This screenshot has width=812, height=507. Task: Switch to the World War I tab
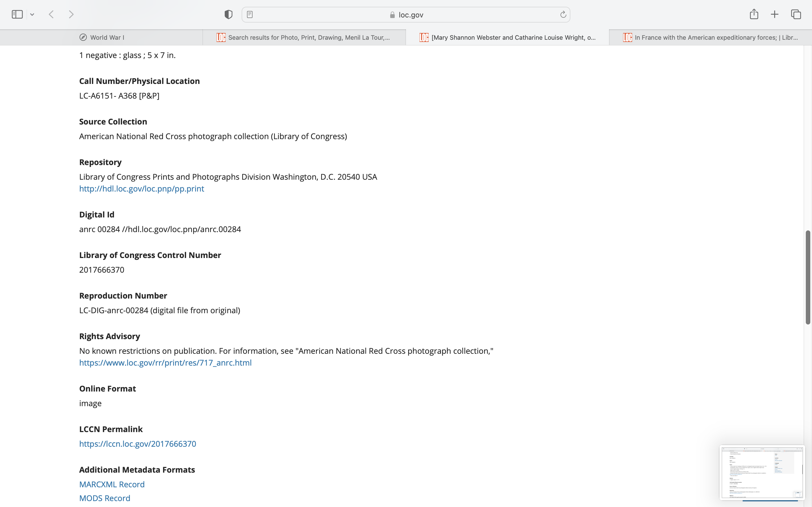point(102,37)
